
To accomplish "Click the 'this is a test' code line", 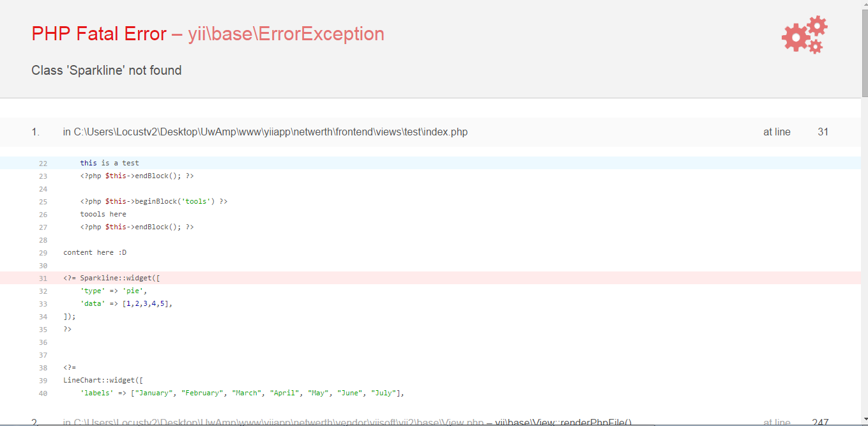I will click(x=109, y=163).
